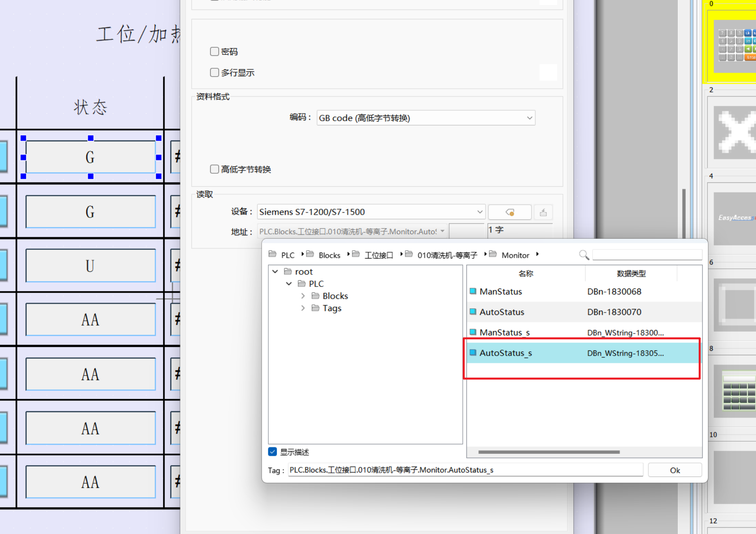The height and width of the screenshot is (534, 756).
Task: Click the Tags folder icon in tree
Action: 315,308
